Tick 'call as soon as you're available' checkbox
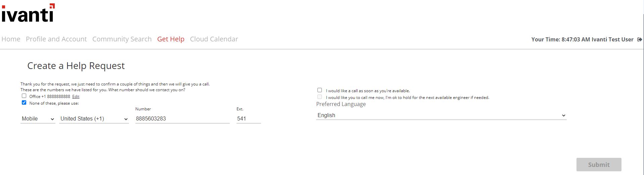Screen dimensions: 644x175 pos(320,90)
